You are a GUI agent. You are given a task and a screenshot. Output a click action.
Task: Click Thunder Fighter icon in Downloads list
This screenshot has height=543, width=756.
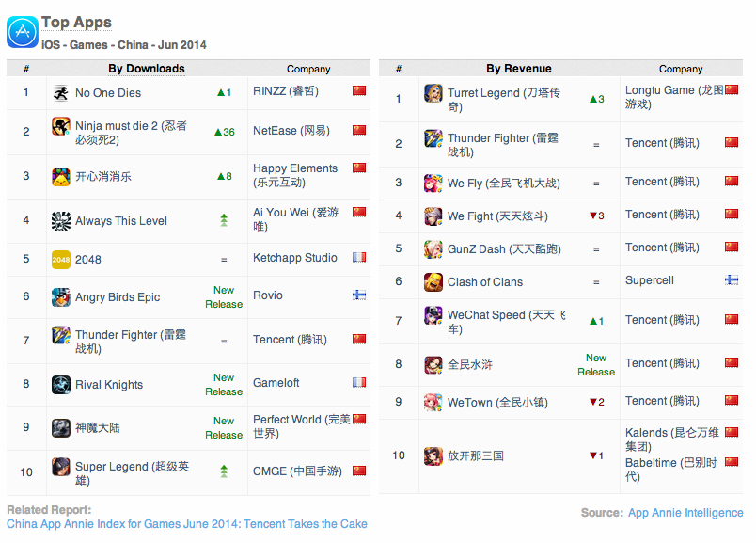point(61,335)
